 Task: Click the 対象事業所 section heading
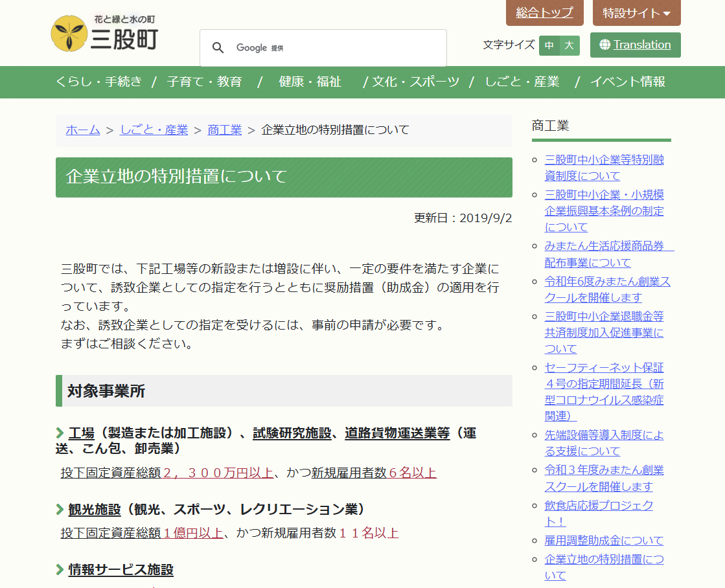click(x=284, y=391)
